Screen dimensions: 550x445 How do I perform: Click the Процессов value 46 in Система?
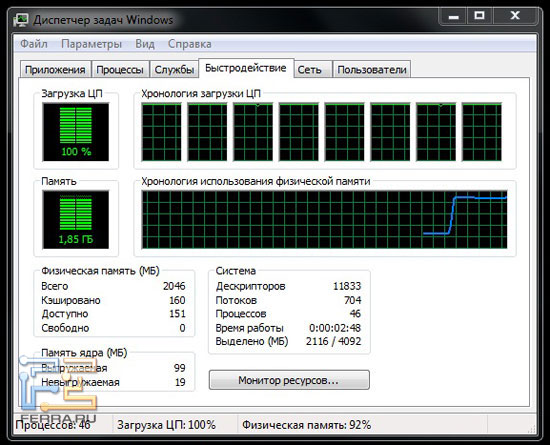tap(355, 313)
